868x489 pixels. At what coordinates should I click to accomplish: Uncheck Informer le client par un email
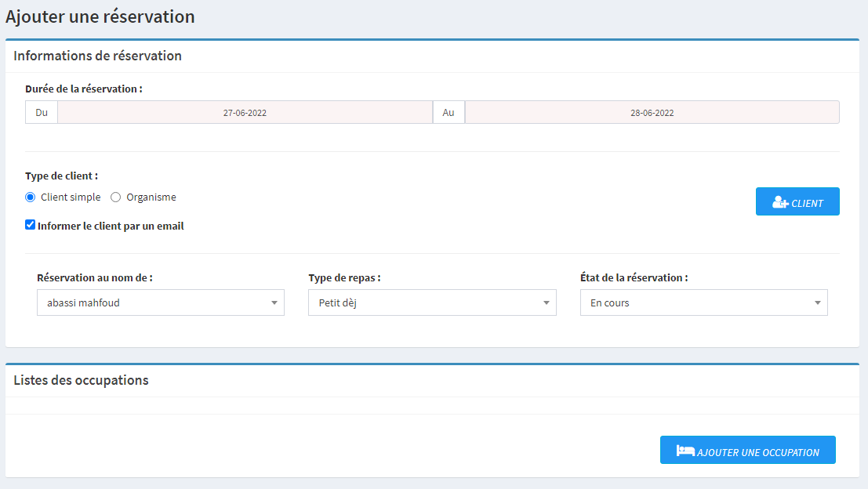pyautogui.click(x=31, y=225)
